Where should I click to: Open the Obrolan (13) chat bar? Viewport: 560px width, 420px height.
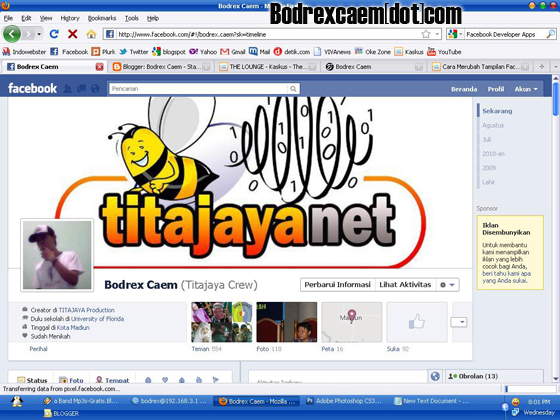click(x=494, y=376)
